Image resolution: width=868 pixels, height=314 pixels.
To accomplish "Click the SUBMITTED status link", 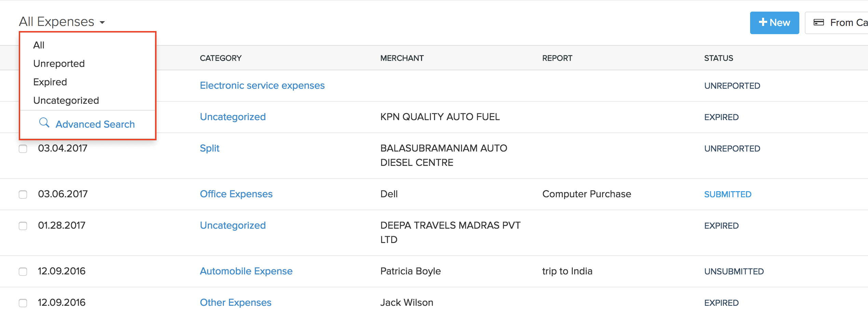I will click(728, 194).
